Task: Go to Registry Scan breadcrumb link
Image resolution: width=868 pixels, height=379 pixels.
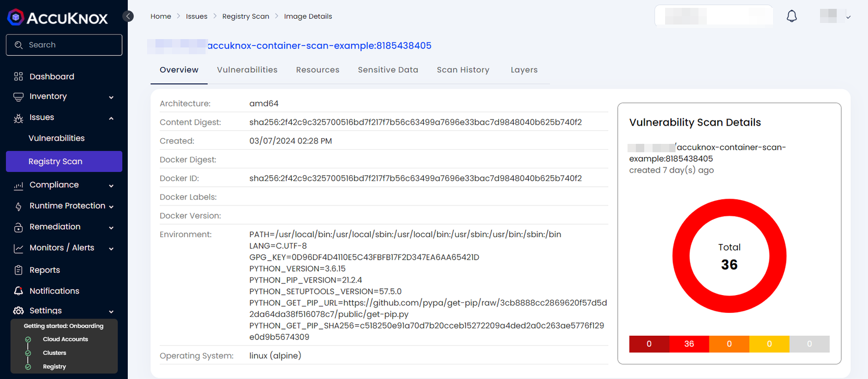Action: click(246, 16)
